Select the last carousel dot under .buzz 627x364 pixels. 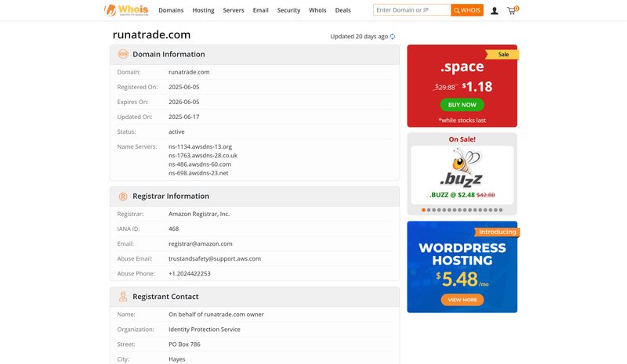(x=501, y=210)
